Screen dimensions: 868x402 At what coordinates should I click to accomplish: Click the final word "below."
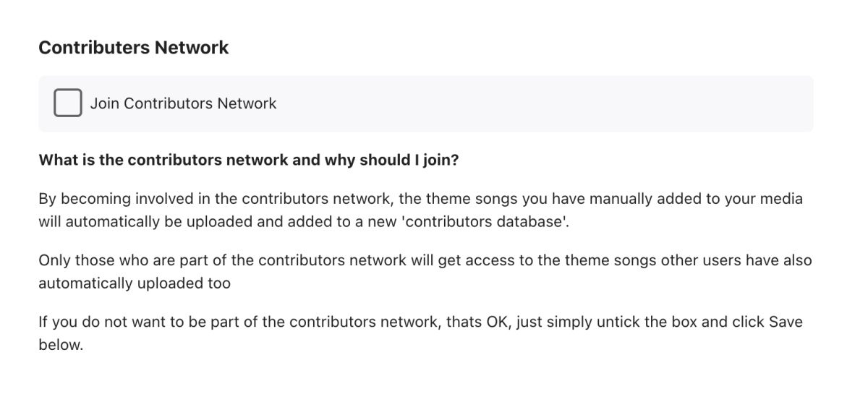[61, 345]
